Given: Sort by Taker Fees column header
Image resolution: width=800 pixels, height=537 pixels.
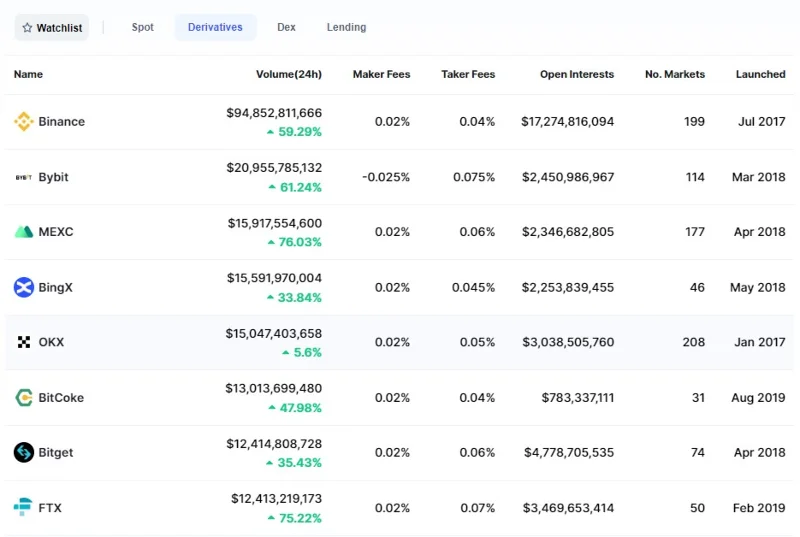Looking at the screenshot, I should pos(468,74).
